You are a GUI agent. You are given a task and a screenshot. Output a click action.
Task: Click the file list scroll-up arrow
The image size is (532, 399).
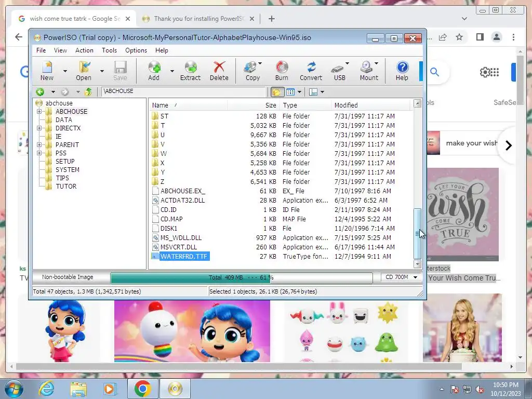(x=418, y=103)
